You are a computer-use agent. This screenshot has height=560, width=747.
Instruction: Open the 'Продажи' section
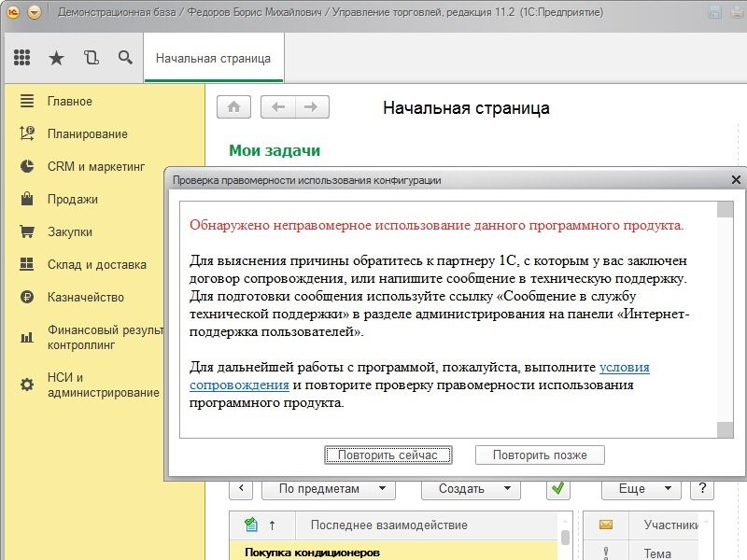tap(73, 199)
